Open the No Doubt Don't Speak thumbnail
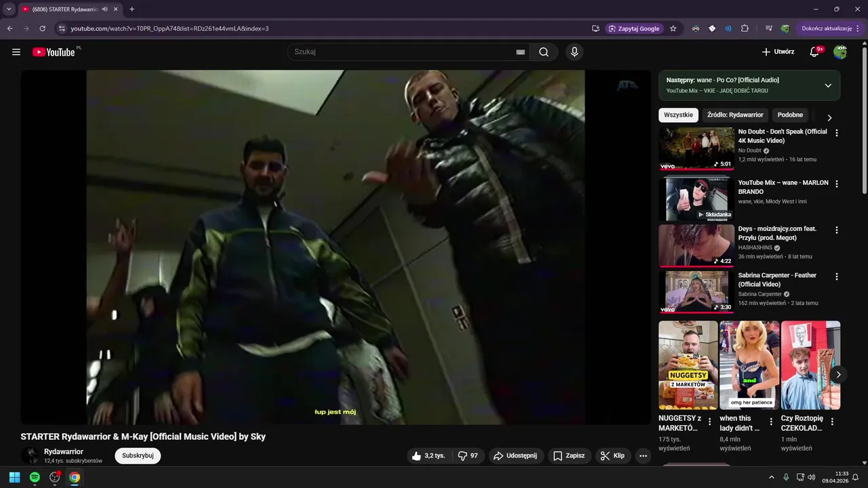The height and width of the screenshot is (488, 868). pos(696,148)
